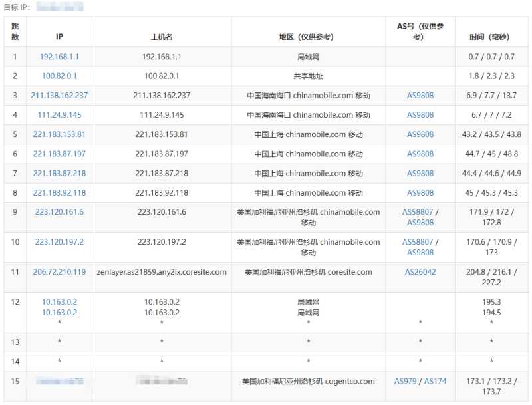The image size is (532, 405).
Task: Open IP link 221.183.87.218
Action: point(59,174)
